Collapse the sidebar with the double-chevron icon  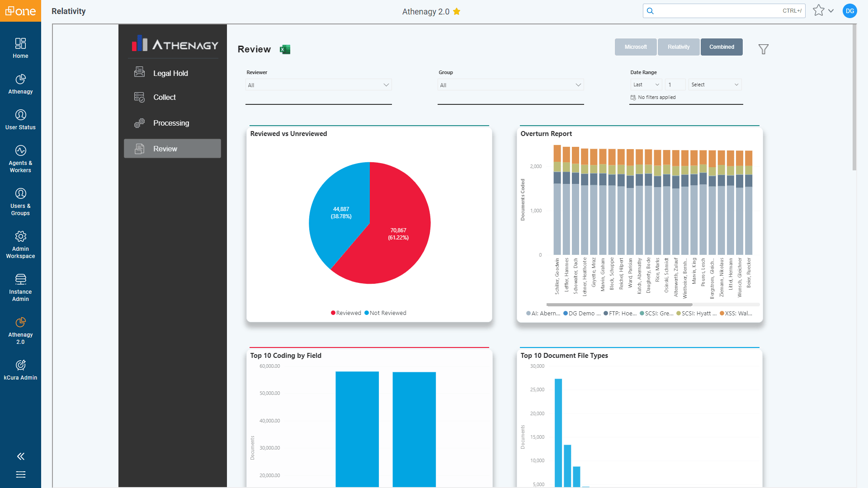pos(20,456)
